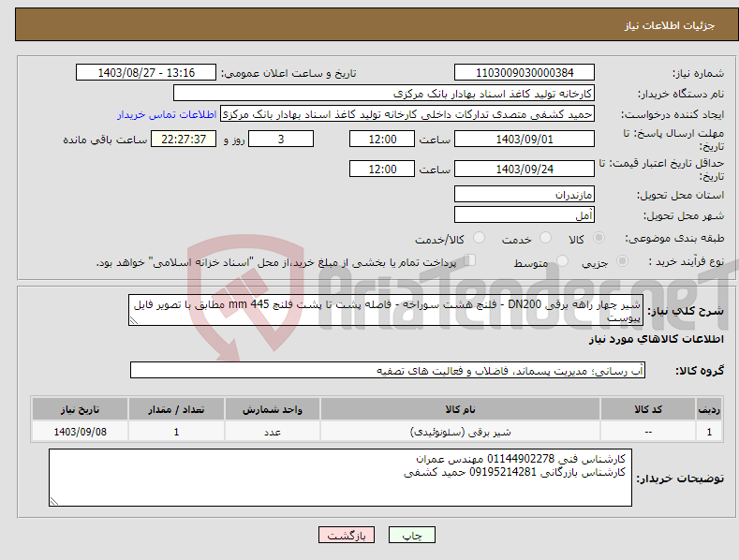Image resolution: width=739 pixels, height=560 pixels.
Task: Click the ردیف column header
Action: 709,409
